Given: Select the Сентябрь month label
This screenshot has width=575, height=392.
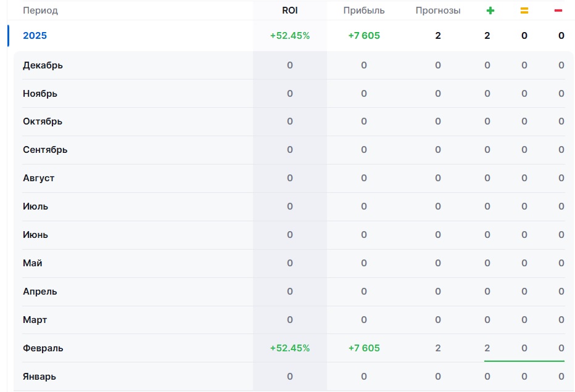Looking at the screenshot, I should 45,150.
